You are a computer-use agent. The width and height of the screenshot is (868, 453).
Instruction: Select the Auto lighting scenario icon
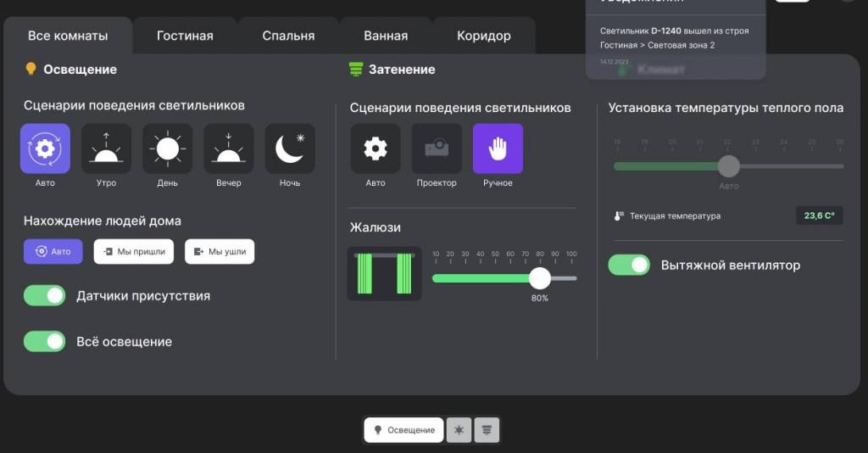[x=45, y=148]
